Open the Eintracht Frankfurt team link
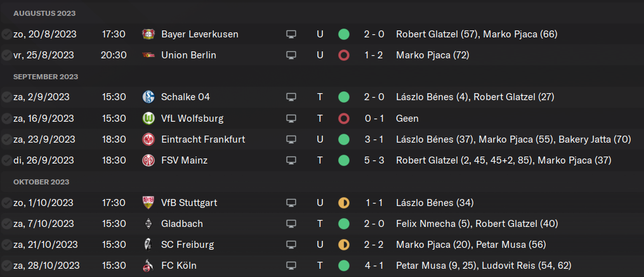The image size is (644, 277). [203, 139]
